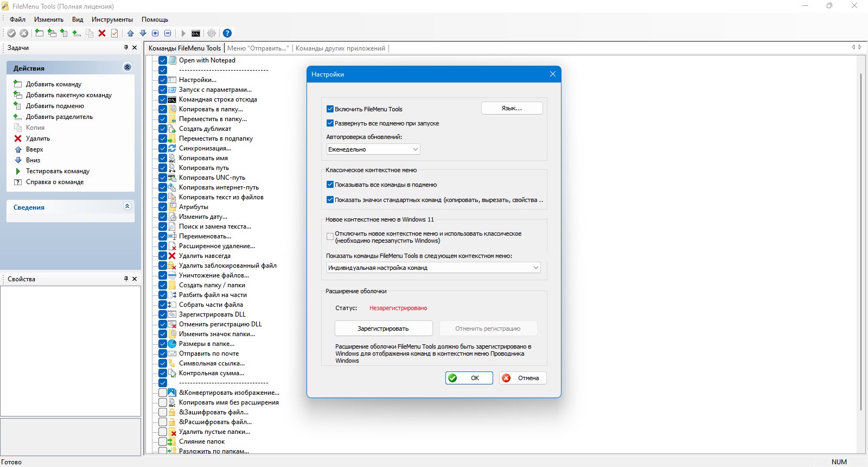Viewport: 868px width, 467px height.
Task: Toggle Показывать все команды в подменю
Action: (x=330, y=185)
